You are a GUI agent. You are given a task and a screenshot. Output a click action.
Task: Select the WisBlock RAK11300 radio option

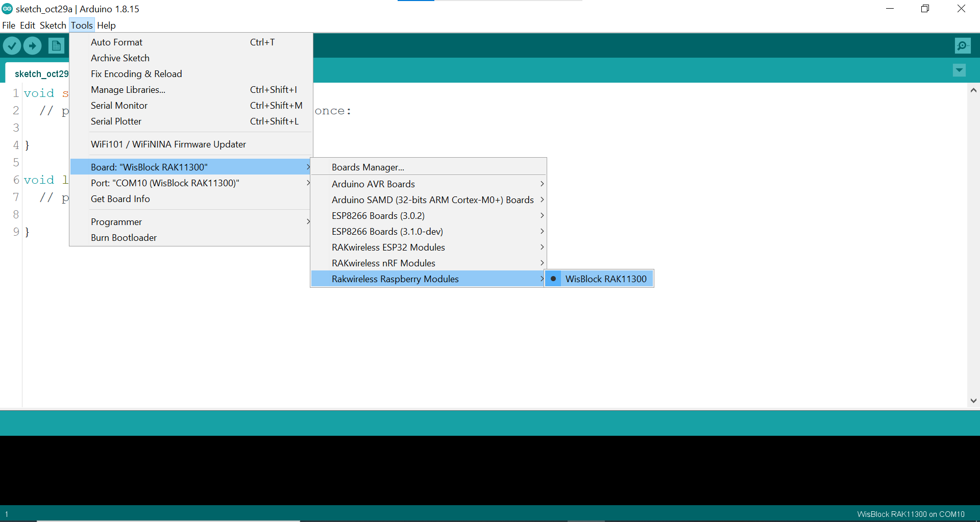pos(599,279)
